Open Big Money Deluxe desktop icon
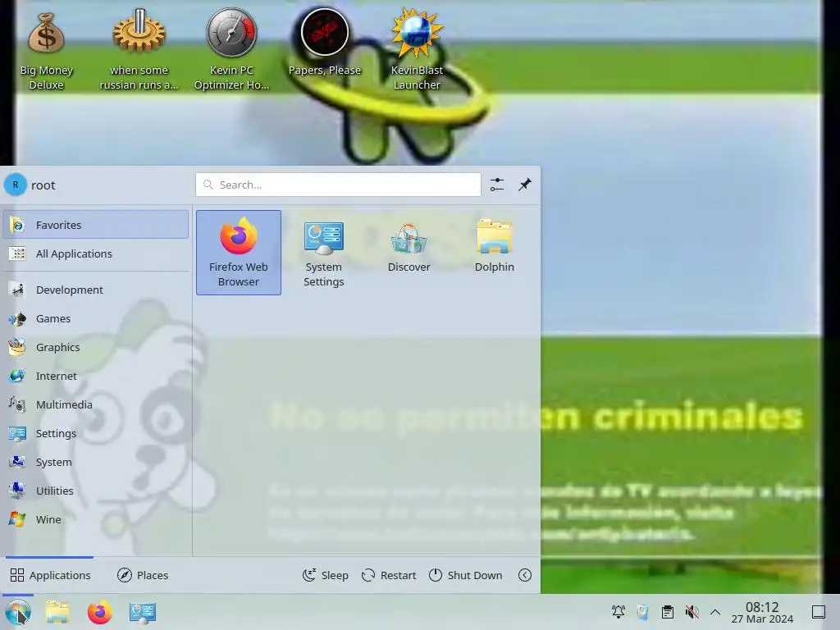Viewport: 840px width, 630px height. (46, 49)
